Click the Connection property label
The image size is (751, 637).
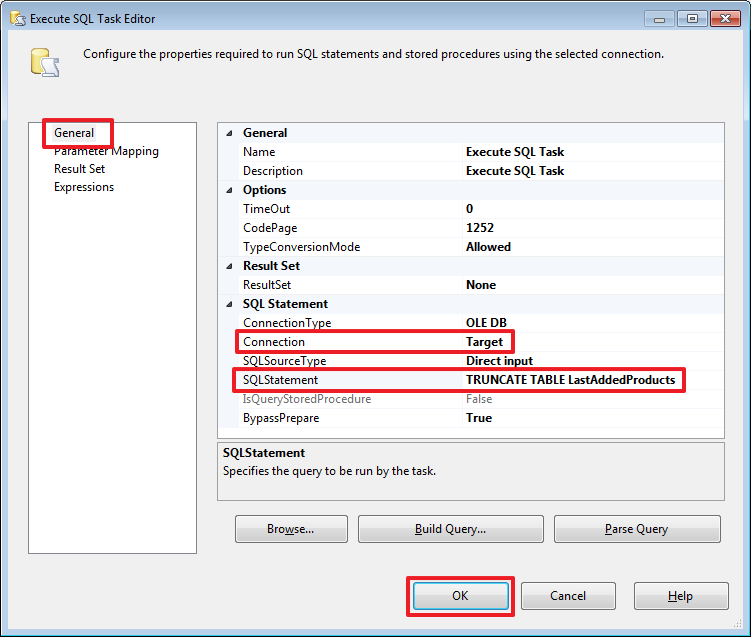[x=274, y=342]
